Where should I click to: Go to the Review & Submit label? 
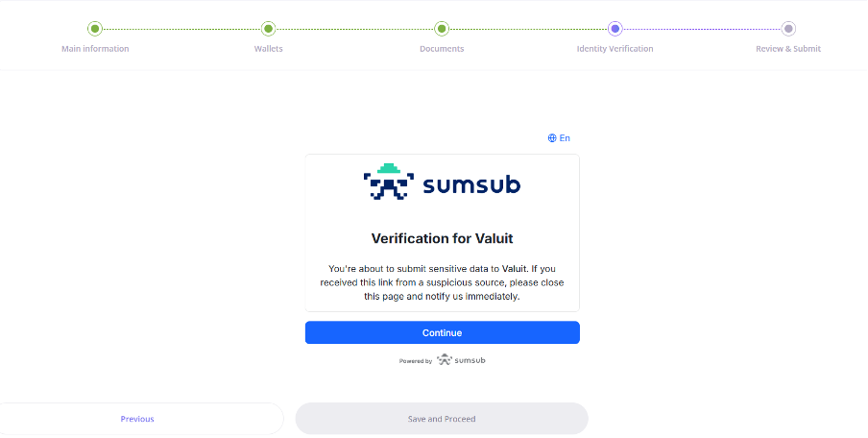coord(788,49)
